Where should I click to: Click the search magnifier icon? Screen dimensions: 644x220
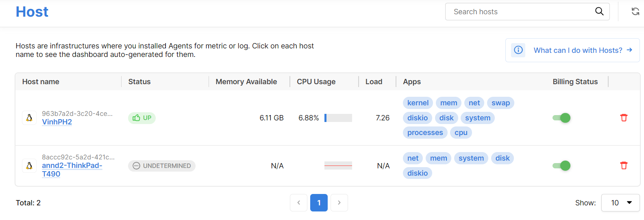pyautogui.click(x=599, y=11)
